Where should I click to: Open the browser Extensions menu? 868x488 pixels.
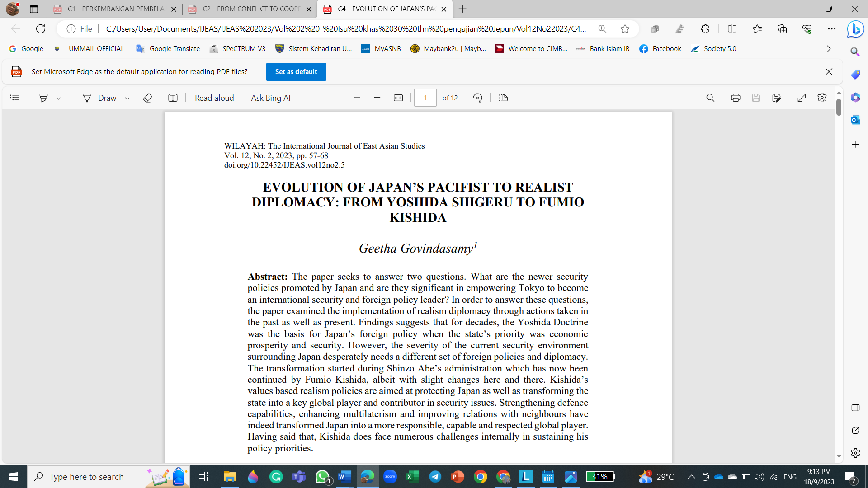(x=705, y=29)
